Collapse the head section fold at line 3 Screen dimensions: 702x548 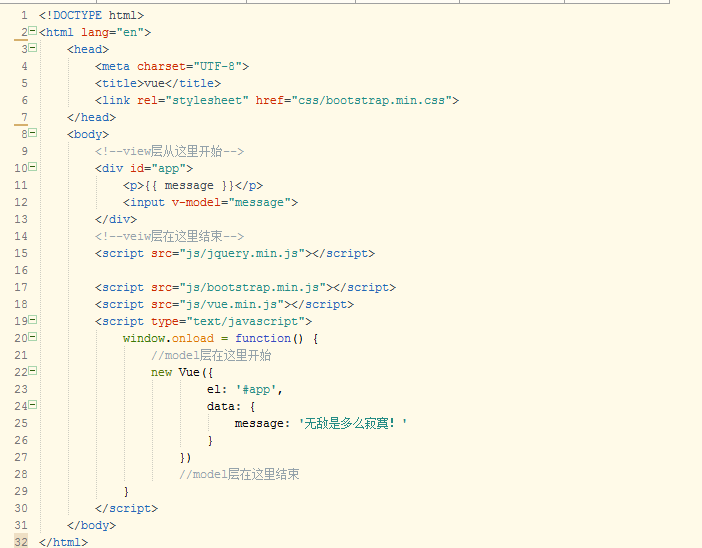pos(33,48)
